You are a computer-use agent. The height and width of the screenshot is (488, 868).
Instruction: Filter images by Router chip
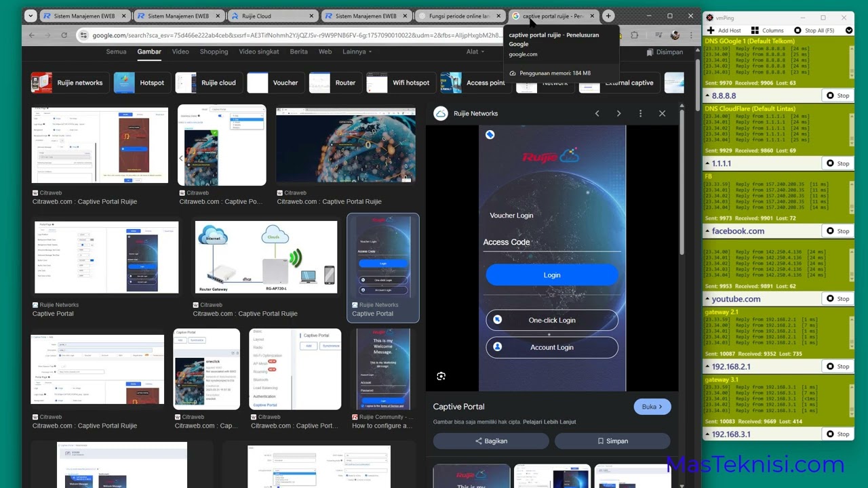(334, 83)
